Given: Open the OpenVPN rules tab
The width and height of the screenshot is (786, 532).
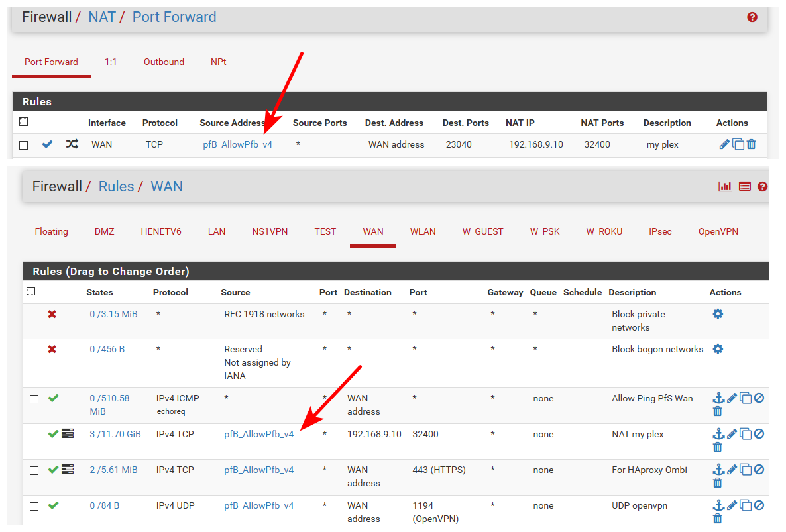Looking at the screenshot, I should pyautogui.click(x=718, y=231).
